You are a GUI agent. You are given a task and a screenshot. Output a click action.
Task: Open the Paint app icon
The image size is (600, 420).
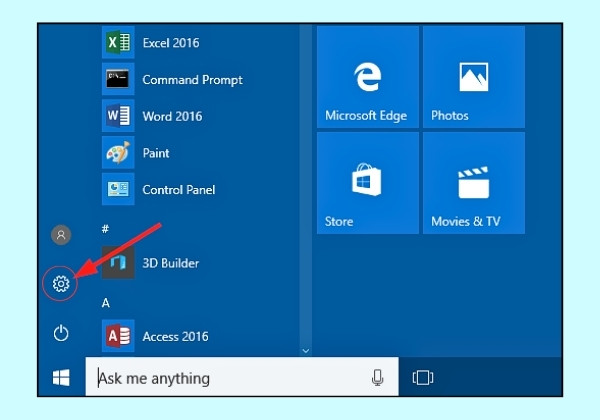tap(118, 152)
